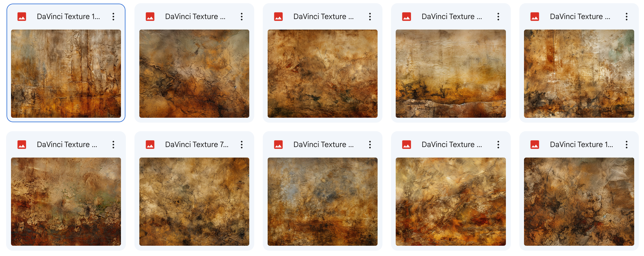Select the highlighted vertical-streaked rust texture thumbnail
Screen dimensions: 644x256
tap(66, 74)
